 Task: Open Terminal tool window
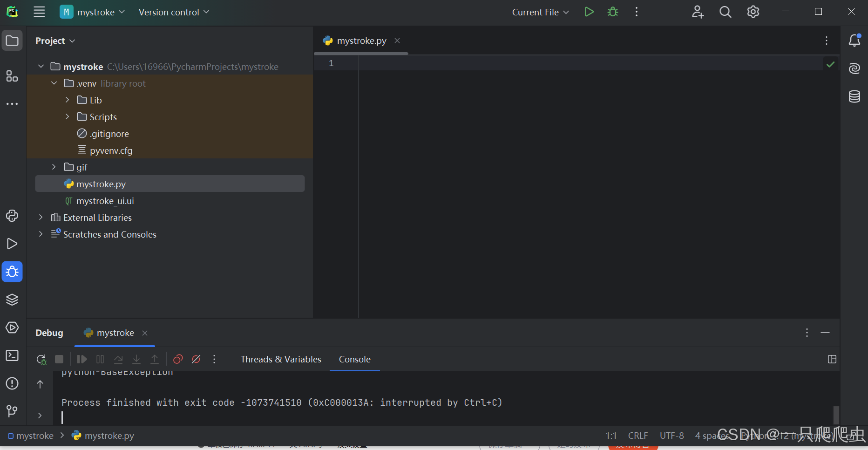[x=12, y=355]
